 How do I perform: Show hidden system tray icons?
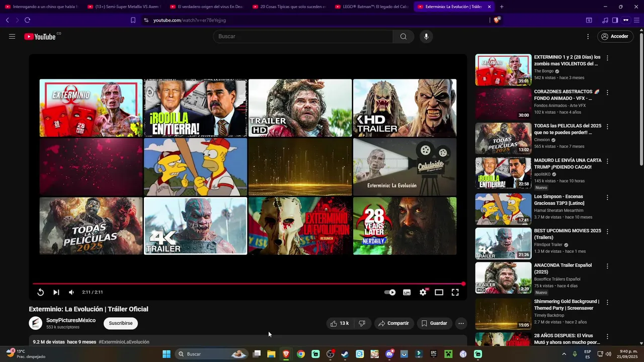[563, 354]
